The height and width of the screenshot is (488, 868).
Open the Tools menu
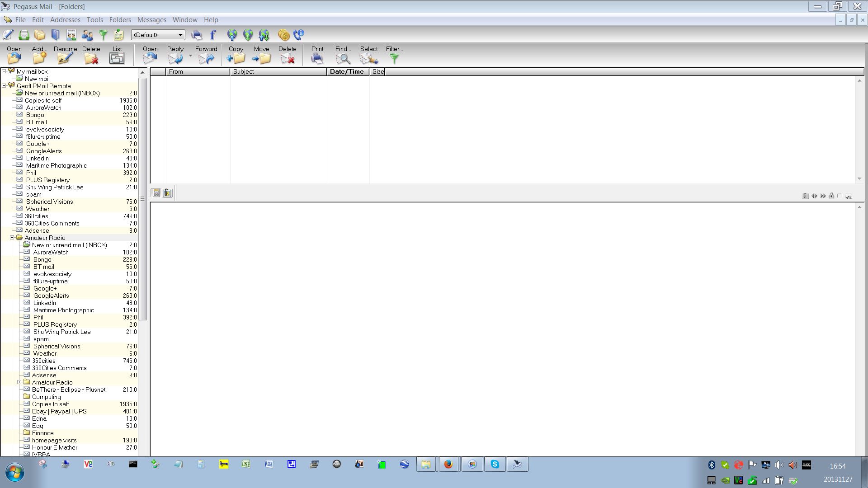coord(95,20)
